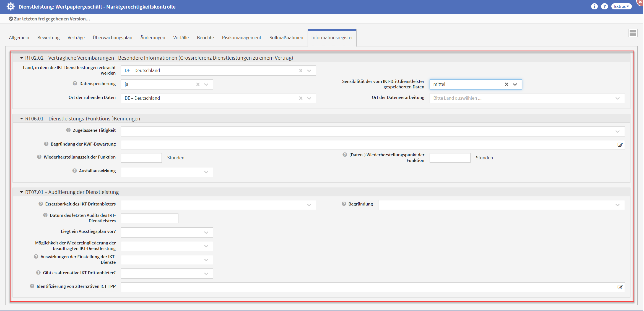Image resolution: width=644 pixels, height=311 pixels.
Task: Switch to the Risikomanagement tab
Action: point(242,38)
